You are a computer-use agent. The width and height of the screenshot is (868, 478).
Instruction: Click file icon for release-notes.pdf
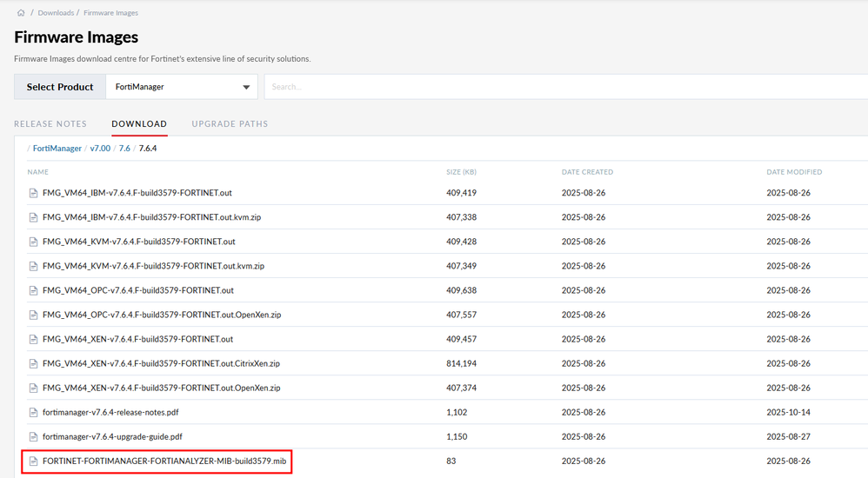[x=33, y=412]
